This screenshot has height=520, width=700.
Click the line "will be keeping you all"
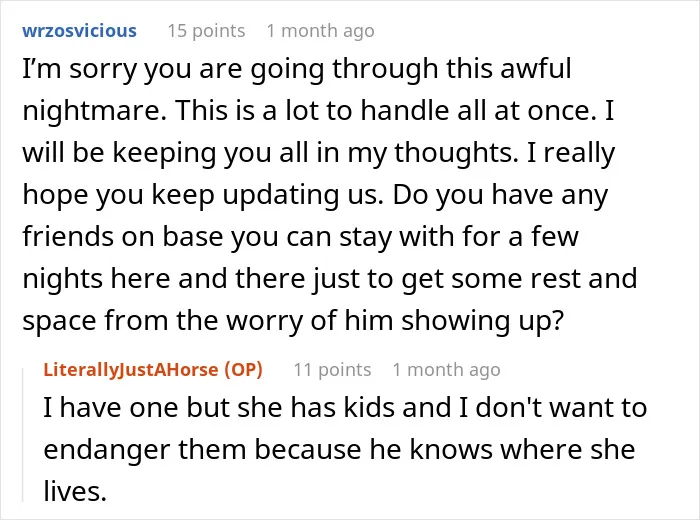tap(319, 153)
